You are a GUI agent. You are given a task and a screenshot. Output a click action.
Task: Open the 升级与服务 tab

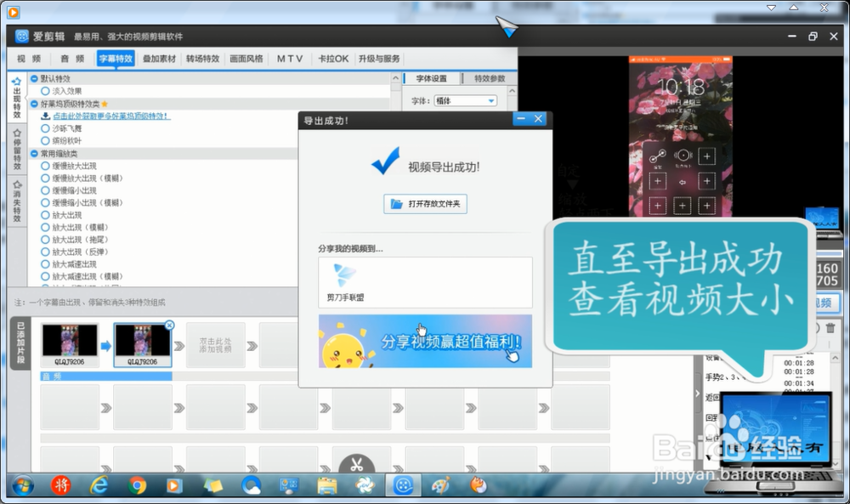[x=379, y=59]
